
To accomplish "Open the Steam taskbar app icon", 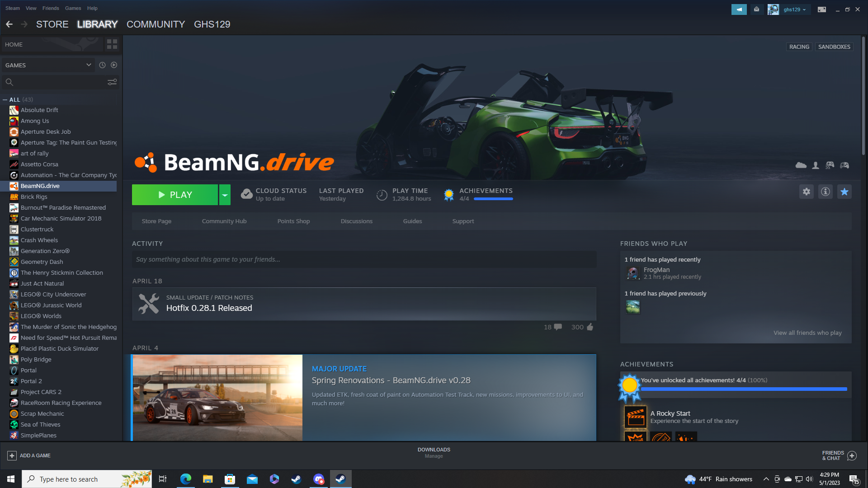I will pos(340,479).
